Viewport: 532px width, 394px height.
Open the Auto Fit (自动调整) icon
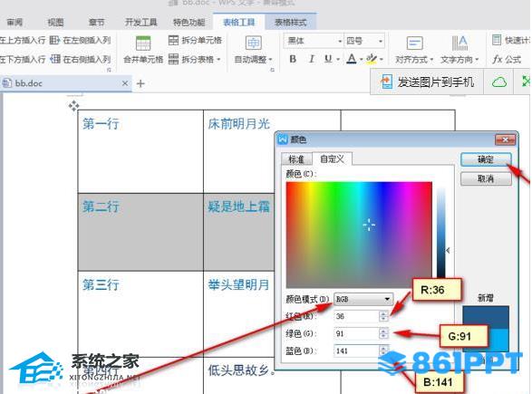[253, 43]
